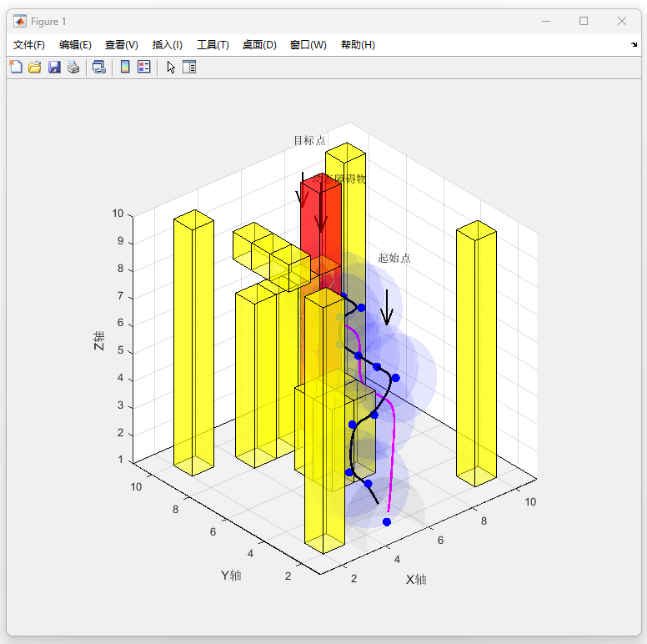Insert a colorbar using the toolbar icon
647x644 pixels.
point(125,67)
